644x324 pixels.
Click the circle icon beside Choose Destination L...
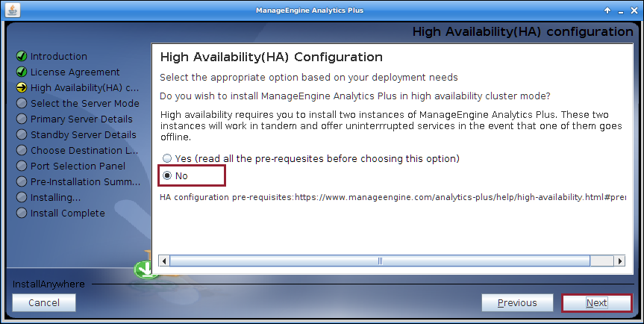pos(22,150)
